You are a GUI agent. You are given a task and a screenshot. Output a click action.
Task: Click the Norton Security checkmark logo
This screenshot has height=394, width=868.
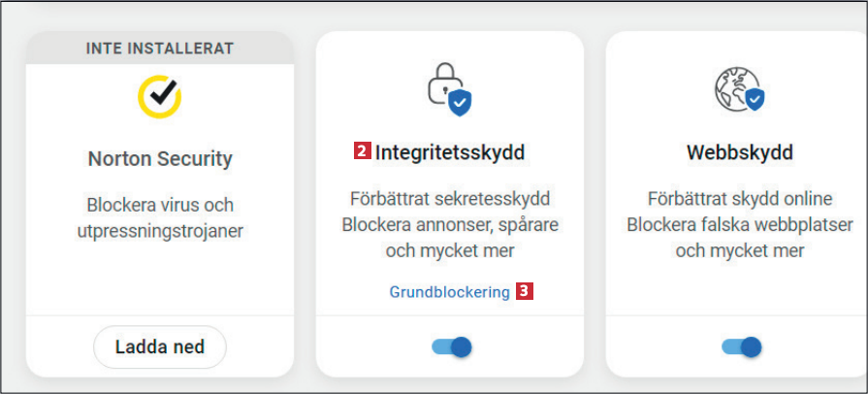point(159,93)
